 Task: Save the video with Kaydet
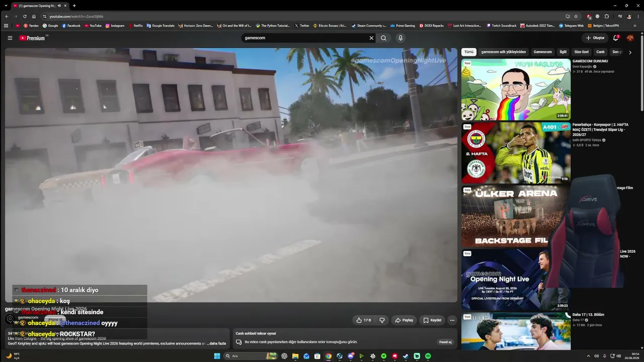click(x=432, y=320)
